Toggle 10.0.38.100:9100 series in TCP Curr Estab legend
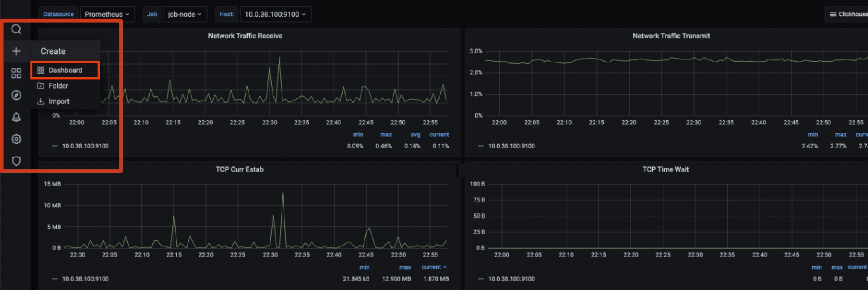The width and height of the screenshot is (868, 290). tap(85, 279)
